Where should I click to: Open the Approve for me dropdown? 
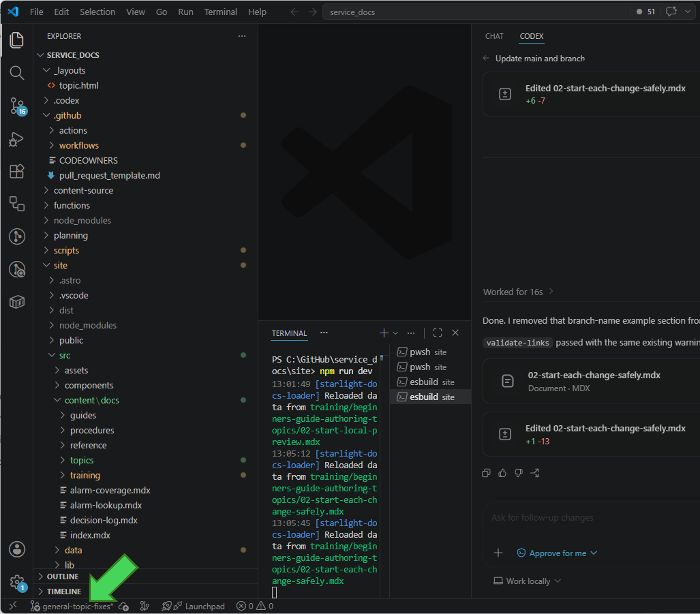(x=557, y=553)
